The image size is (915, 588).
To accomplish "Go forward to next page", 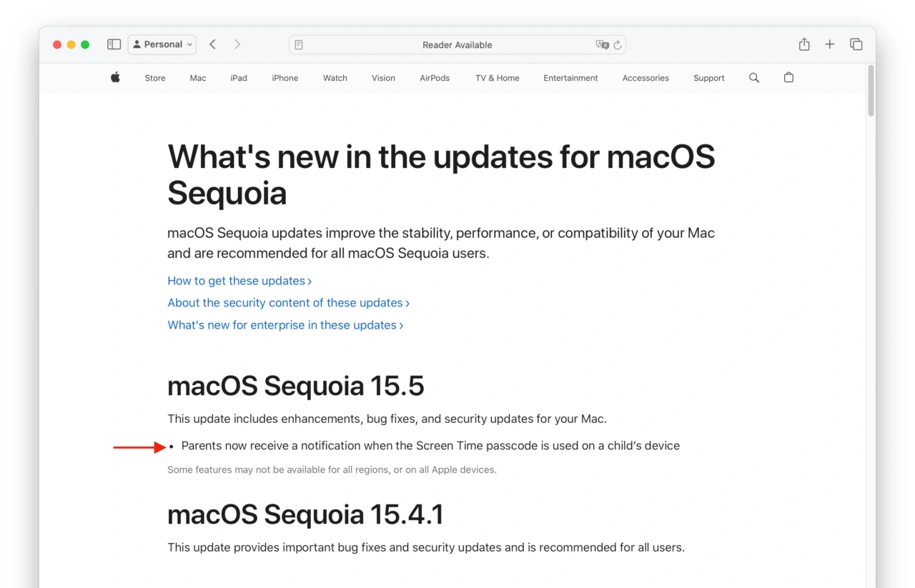I will tap(237, 44).
